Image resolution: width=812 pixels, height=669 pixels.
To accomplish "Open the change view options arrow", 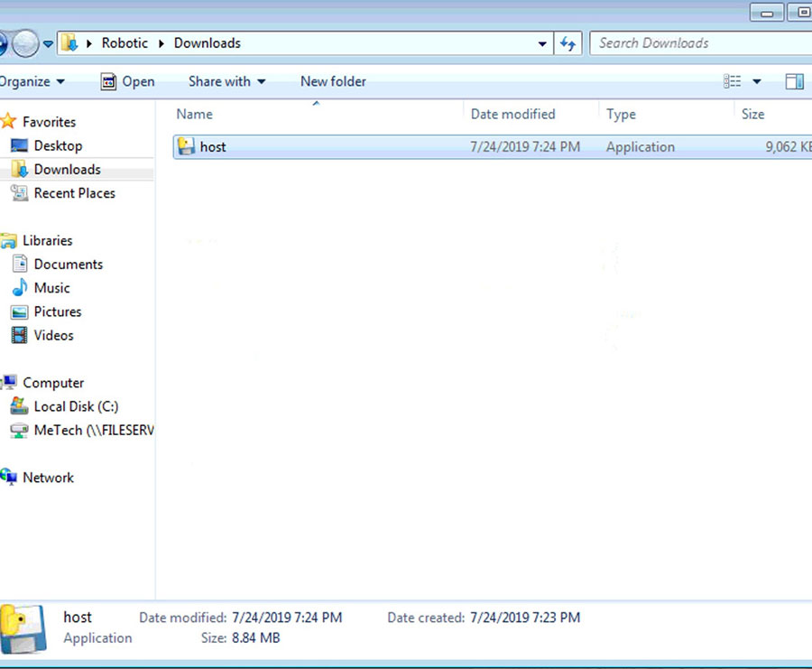I will click(x=757, y=81).
